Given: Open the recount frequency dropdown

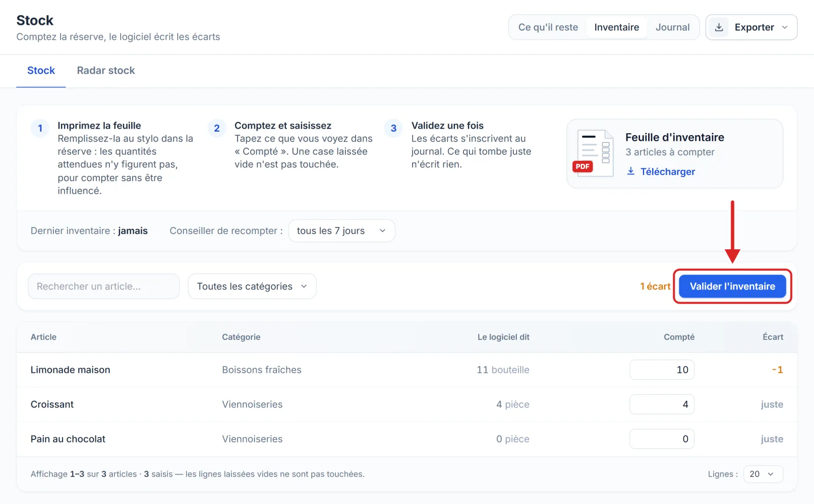Looking at the screenshot, I should pyautogui.click(x=341, y=231).
